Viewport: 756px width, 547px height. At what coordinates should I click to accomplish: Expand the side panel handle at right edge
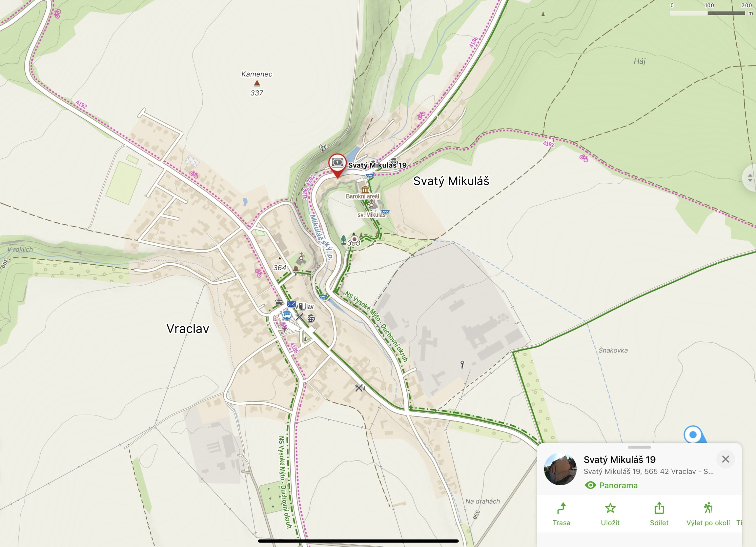pyautogui.click(x=750, y=178)
